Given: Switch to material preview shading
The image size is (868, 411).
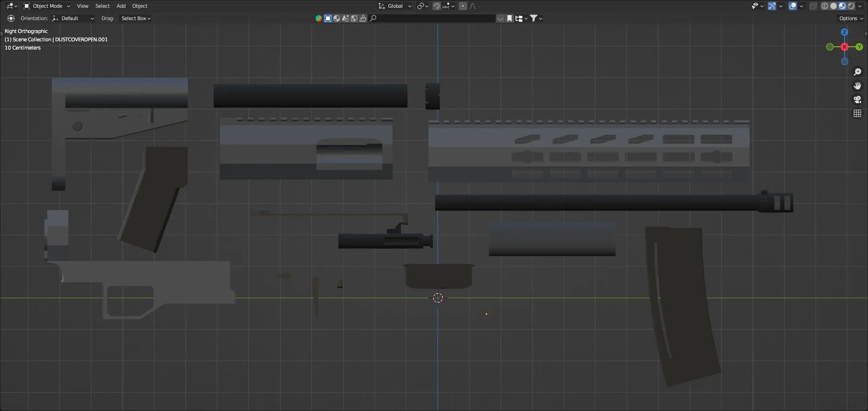Looking at the screenshot, I should click(x=842, y=6).
